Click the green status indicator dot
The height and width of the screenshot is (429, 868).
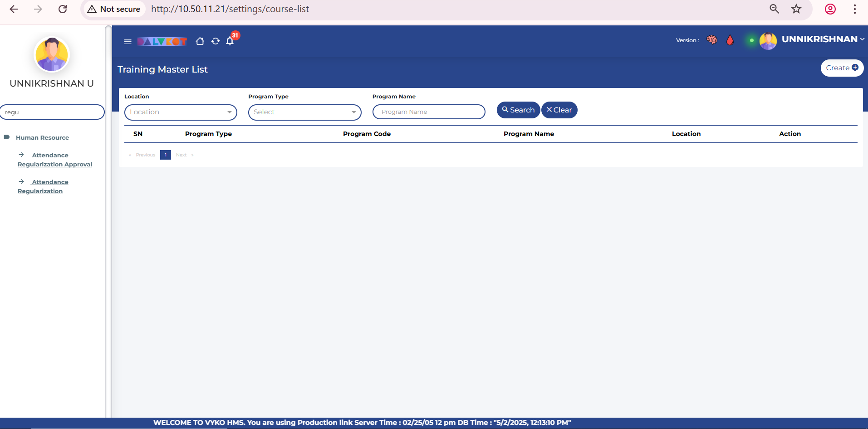point(751,40)
